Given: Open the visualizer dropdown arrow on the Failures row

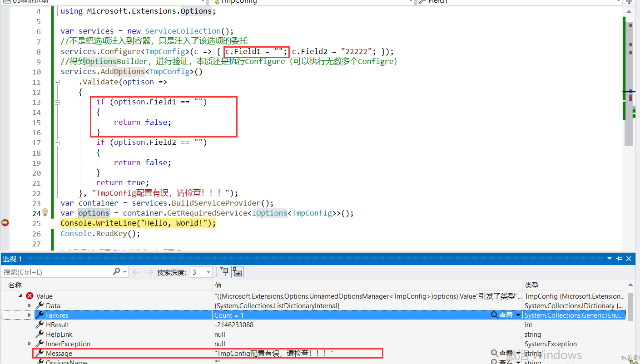Looking at the screenshot, I should click(x=518, y=315).
